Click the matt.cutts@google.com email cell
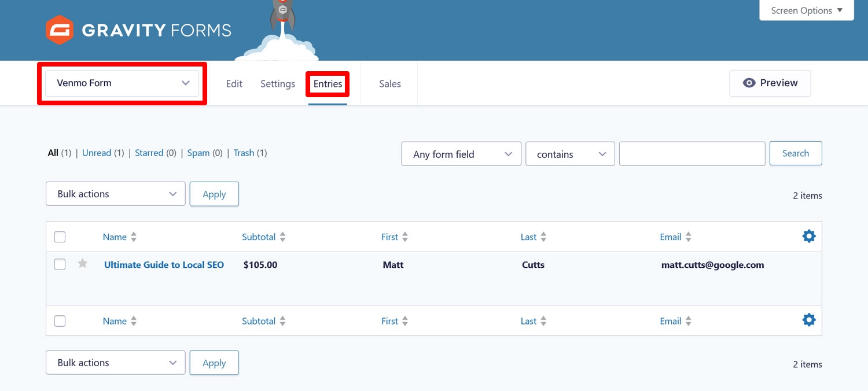The image size is (868, 391). pos(712,265)
